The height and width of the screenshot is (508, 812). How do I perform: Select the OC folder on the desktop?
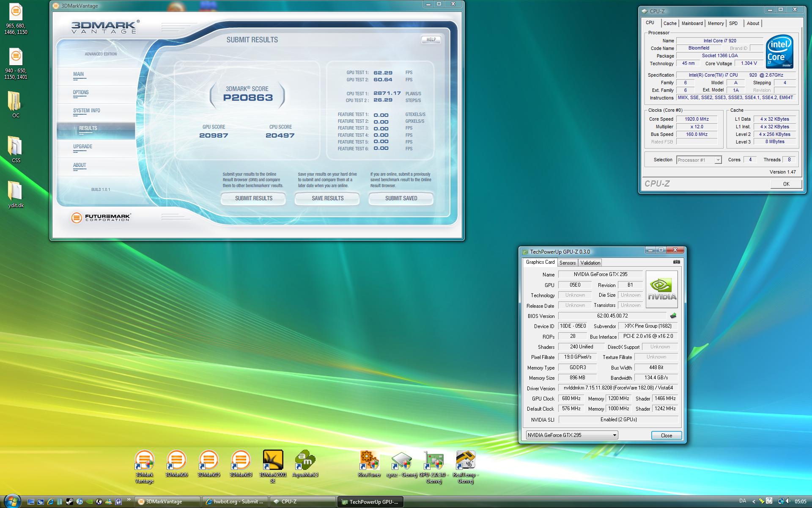(16, 104)
